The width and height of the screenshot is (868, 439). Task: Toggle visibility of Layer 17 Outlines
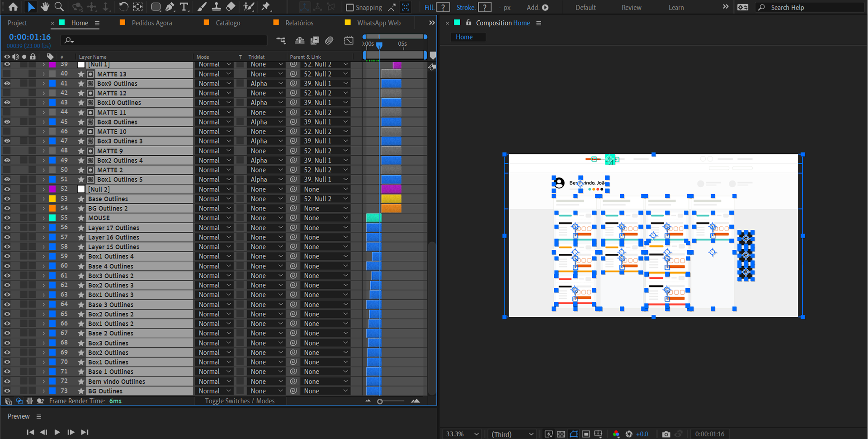click(7, 228)
